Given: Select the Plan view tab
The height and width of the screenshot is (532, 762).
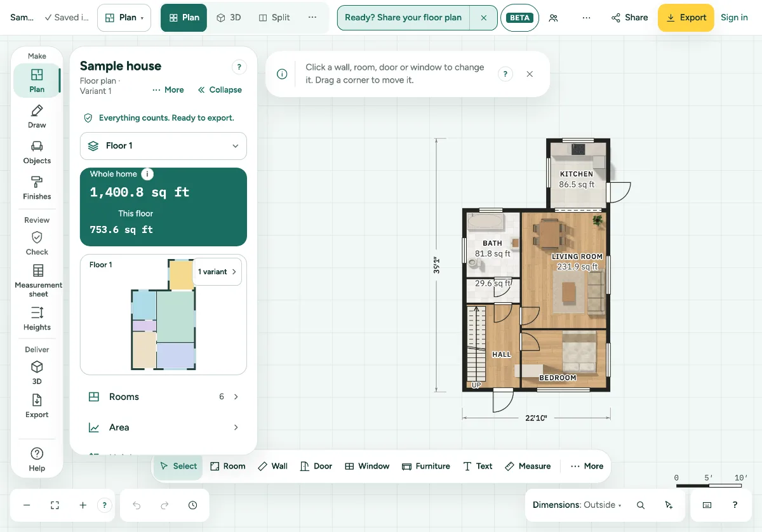Looking at the screenshot, I should pyautogui.click(x=184, y=18).
